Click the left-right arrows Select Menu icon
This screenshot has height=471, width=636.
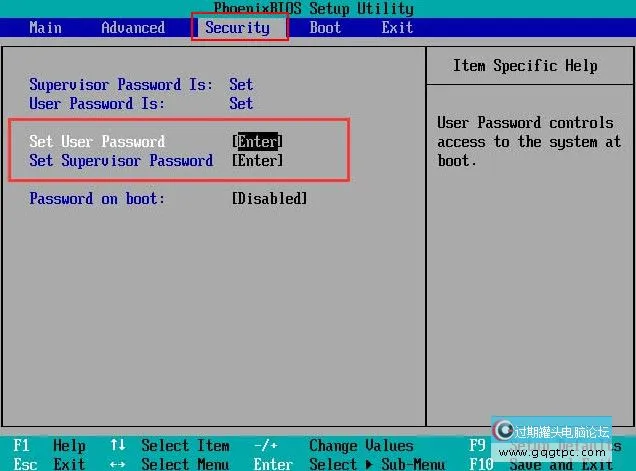(x=117, y=464)
